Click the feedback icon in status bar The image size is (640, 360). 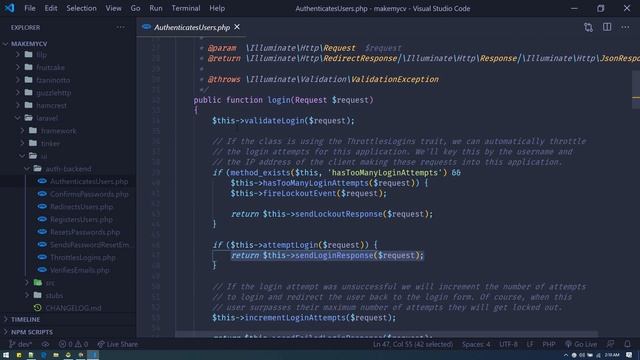(610, 344)
